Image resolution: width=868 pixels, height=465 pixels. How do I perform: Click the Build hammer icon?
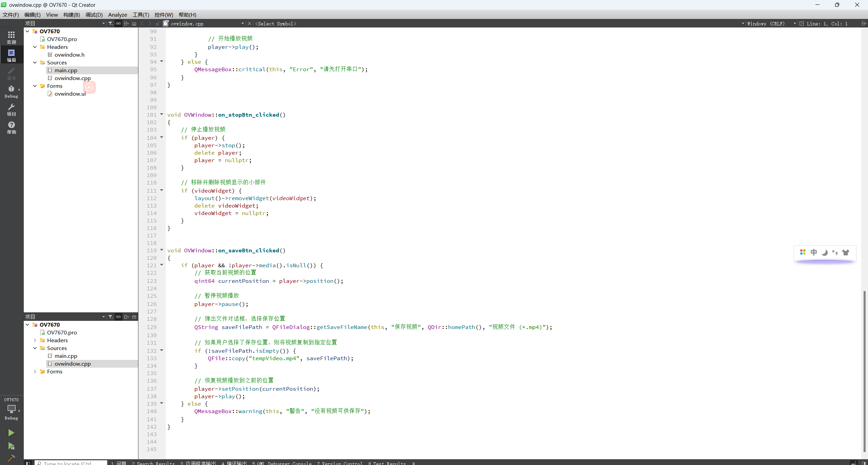[x=11, y=458]
